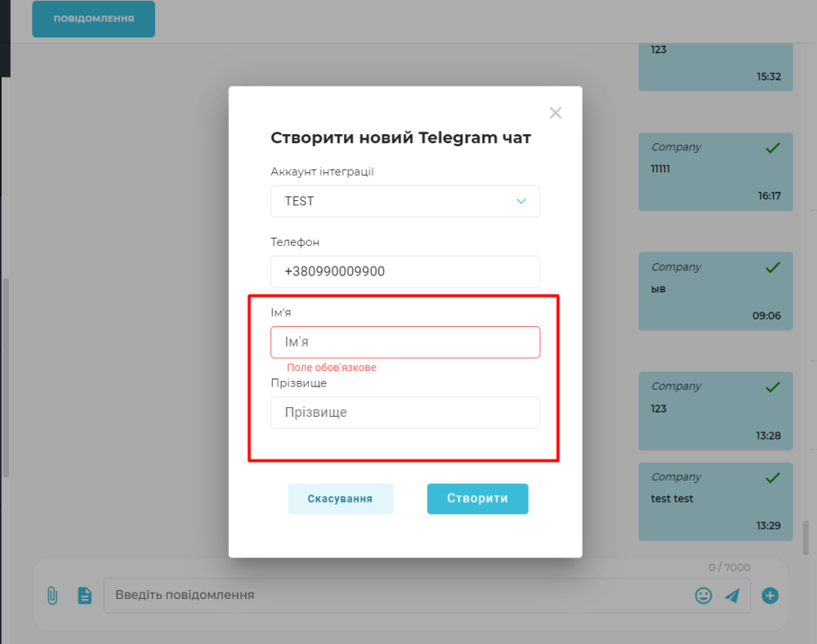The height and width of the screenshot is (644, 817).
Task: Open the Аккаунт інтеграції dropdown showing TEST
Action: point(405,201)
